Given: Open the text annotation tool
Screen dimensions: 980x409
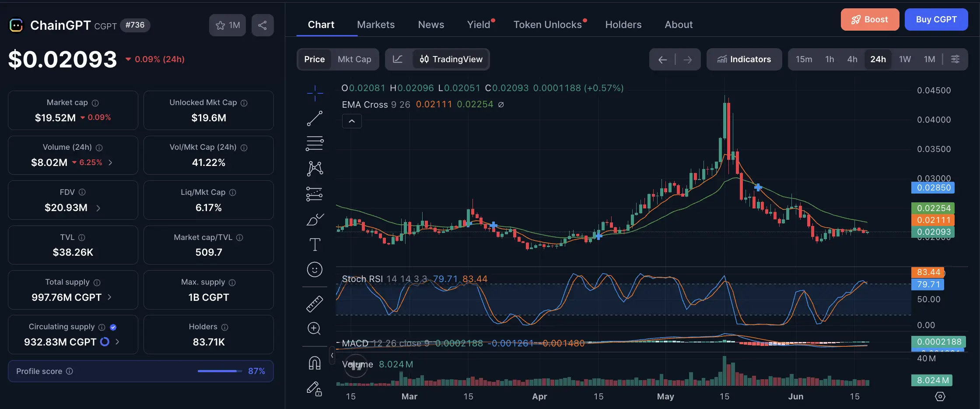Looking at the screenshot, I should coord(315,244).
